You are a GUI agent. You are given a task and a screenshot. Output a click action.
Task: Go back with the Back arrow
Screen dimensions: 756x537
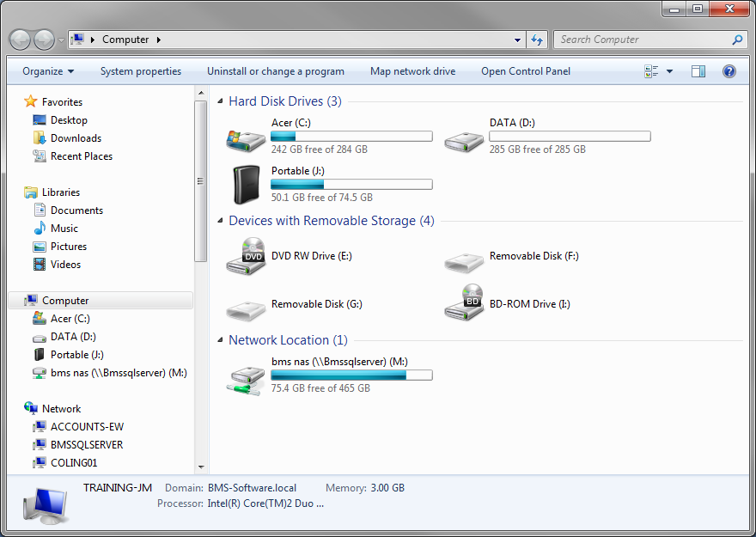pos(21,40)
